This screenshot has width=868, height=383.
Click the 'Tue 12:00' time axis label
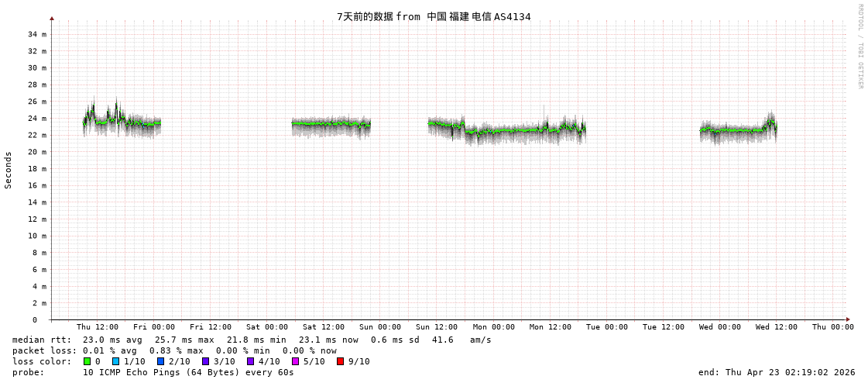coord(663,327)
